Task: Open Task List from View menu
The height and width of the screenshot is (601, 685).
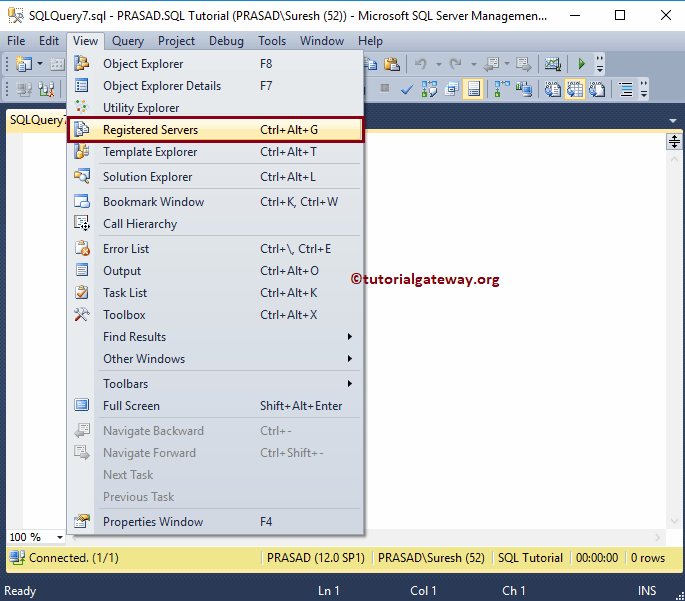Action: [x=216, y=293]
